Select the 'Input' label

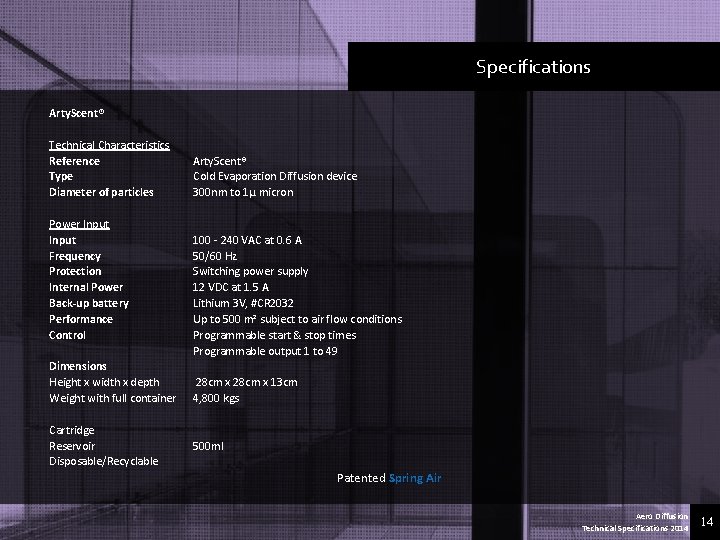[x=62, y=241]
